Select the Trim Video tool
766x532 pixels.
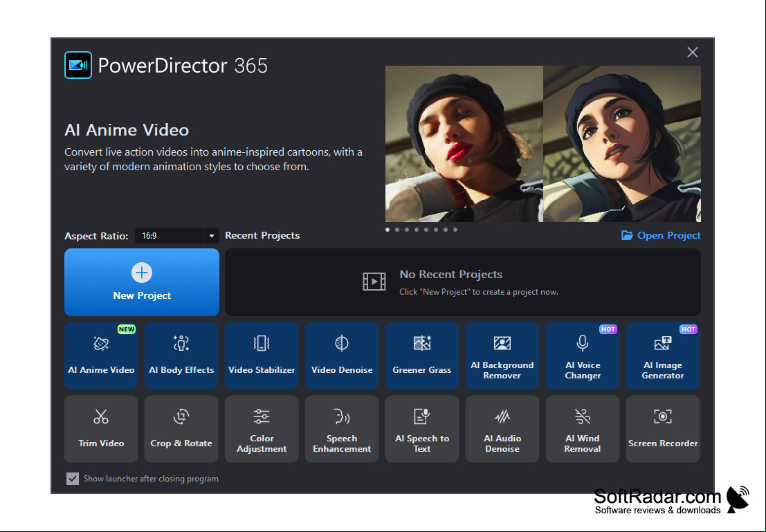(101, 429)
